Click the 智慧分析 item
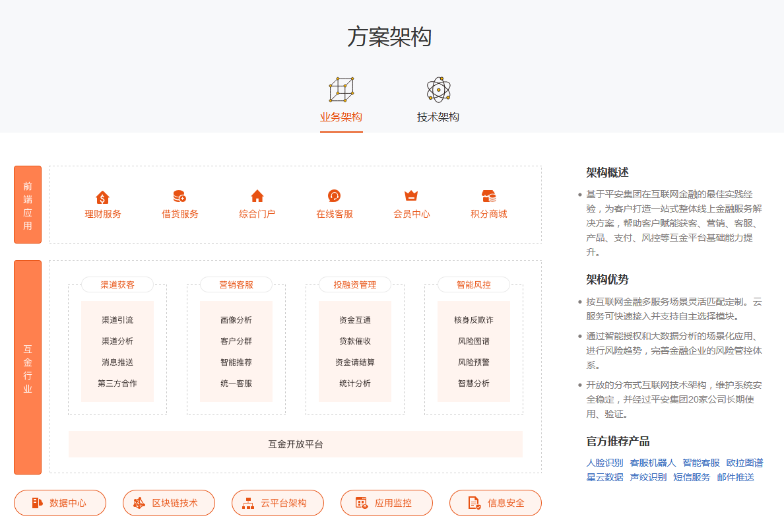Image resolution: width=784 pixels, height=532 pixels. (x=473, y=383)
